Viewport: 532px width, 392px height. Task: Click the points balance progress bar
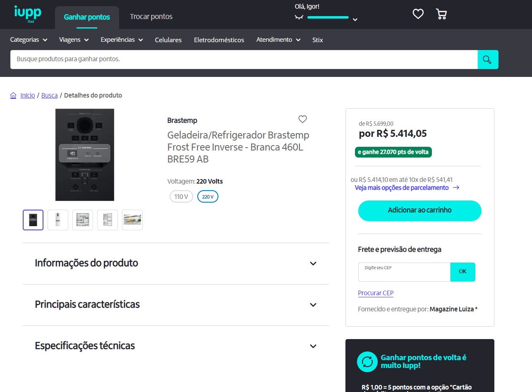[328, 17]
